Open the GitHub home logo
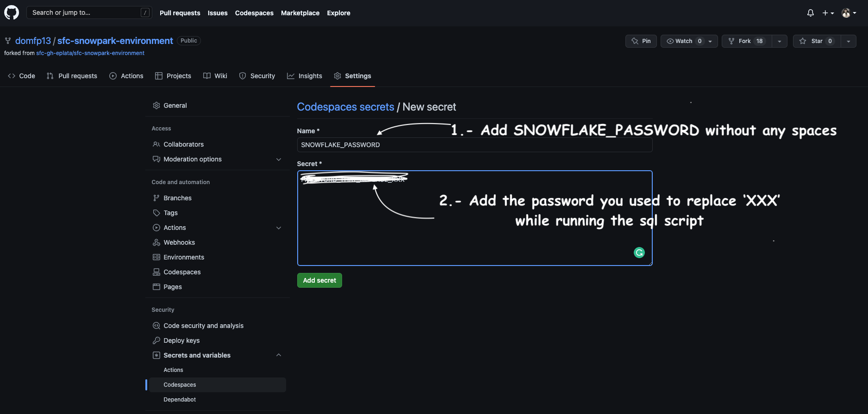 point(12,12)
